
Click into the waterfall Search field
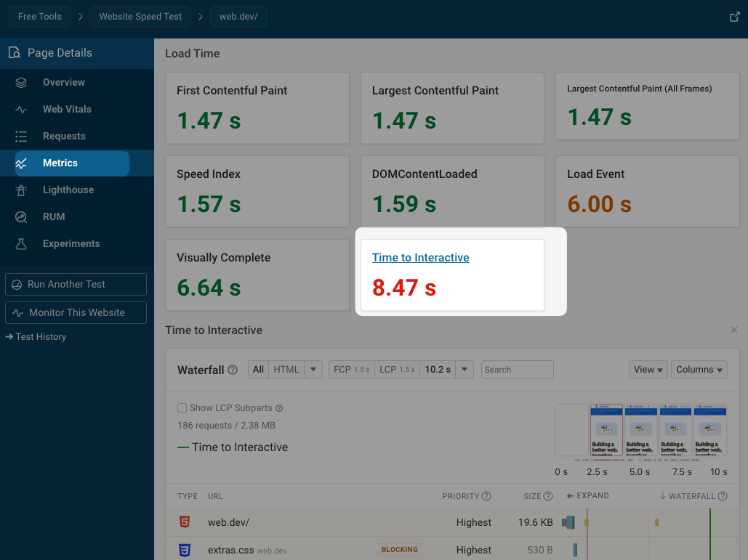point(517,369)
